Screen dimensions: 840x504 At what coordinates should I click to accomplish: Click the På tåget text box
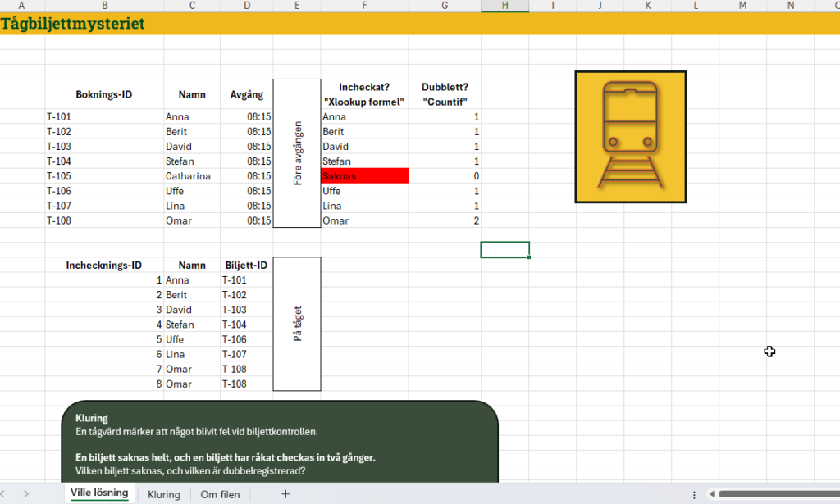(297, 324)
